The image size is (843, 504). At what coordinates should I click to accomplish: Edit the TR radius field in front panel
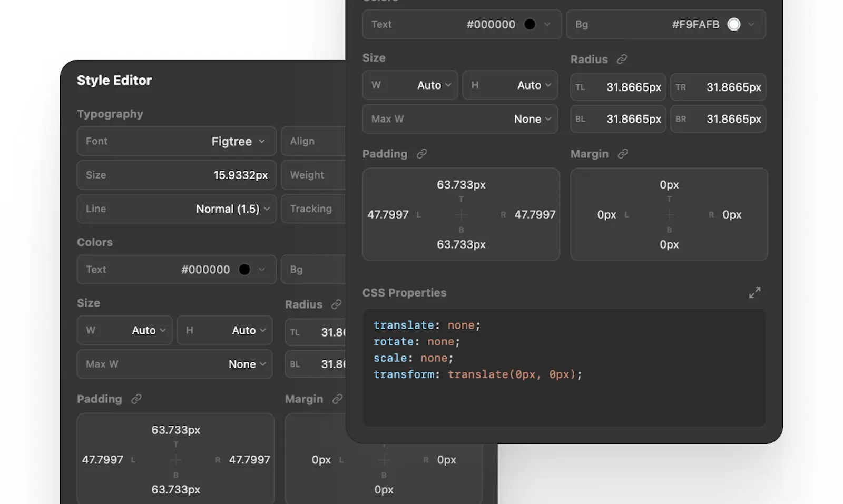click(718, 87)
